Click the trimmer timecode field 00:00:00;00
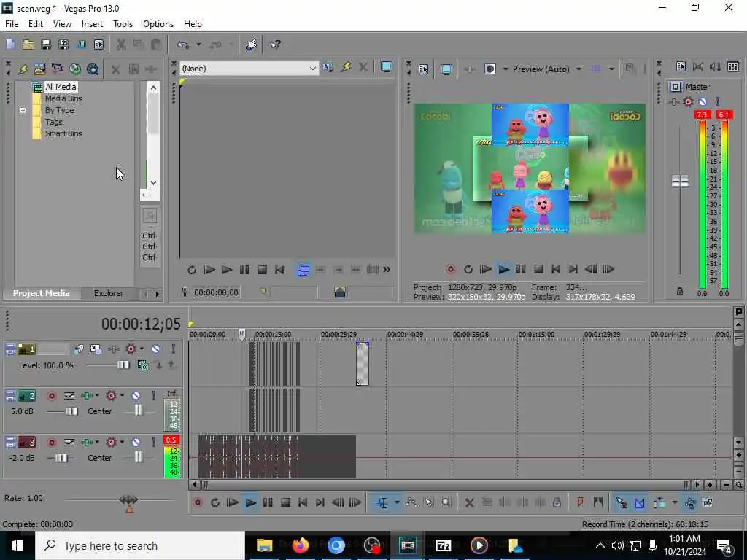 (216, 292)
